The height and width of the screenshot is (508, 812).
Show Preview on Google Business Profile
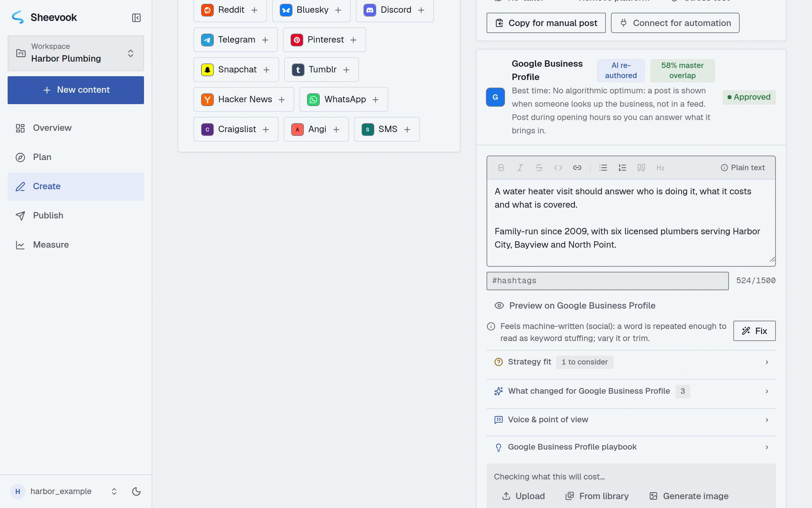(x=575, y=305)
